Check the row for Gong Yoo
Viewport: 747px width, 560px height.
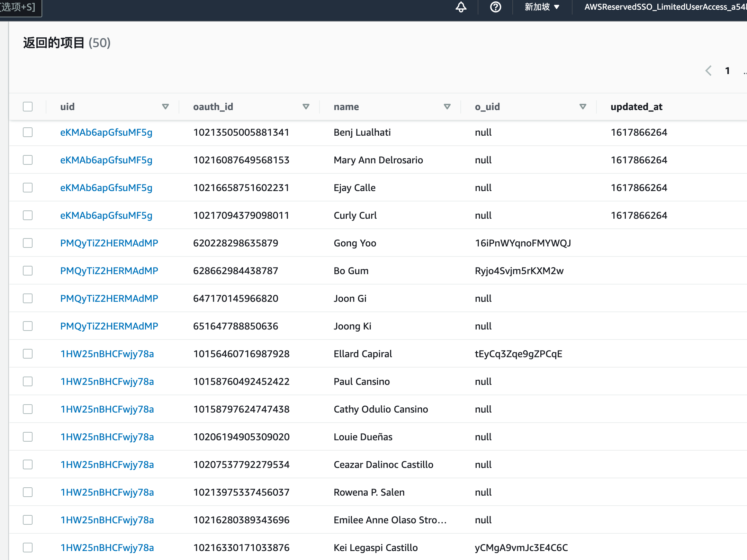[x=28, y=243]
